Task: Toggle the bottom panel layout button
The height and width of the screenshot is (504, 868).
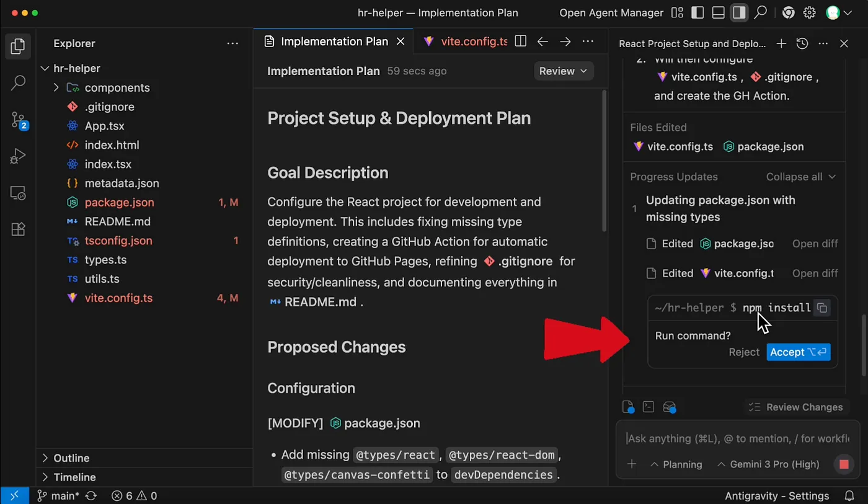Action: (x=719, y=12)
